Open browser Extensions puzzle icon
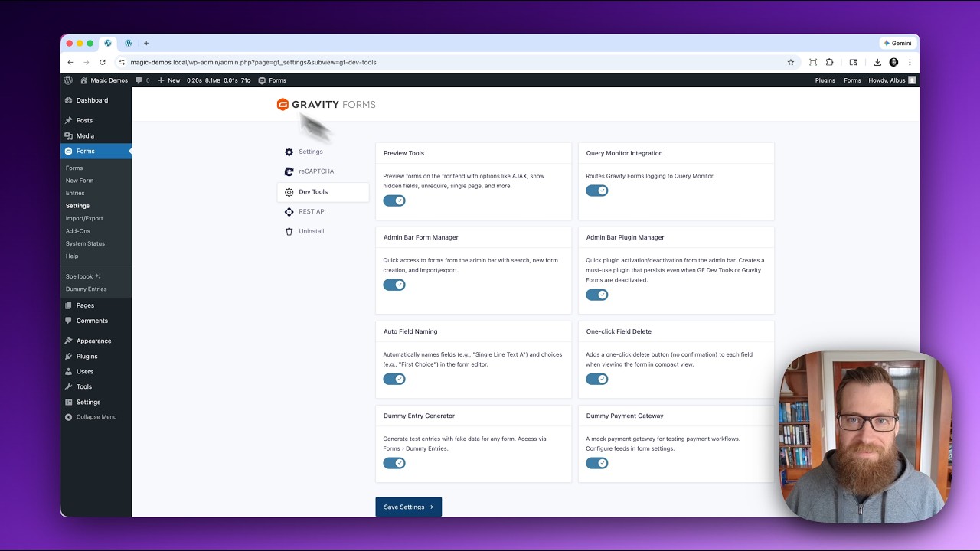This screenshot has height=551, width=980. [829, 62]
